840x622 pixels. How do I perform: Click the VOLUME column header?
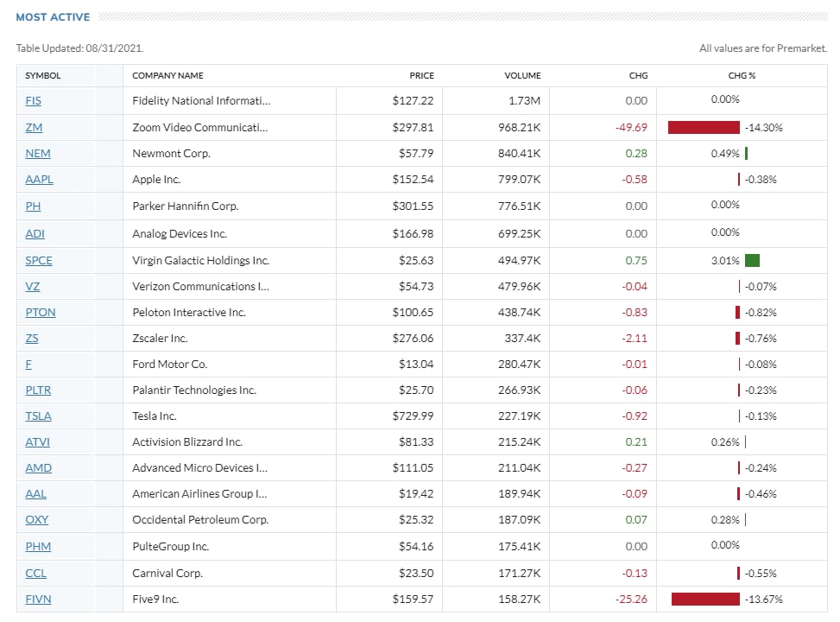pyautogui.click(x=522, y=76)
